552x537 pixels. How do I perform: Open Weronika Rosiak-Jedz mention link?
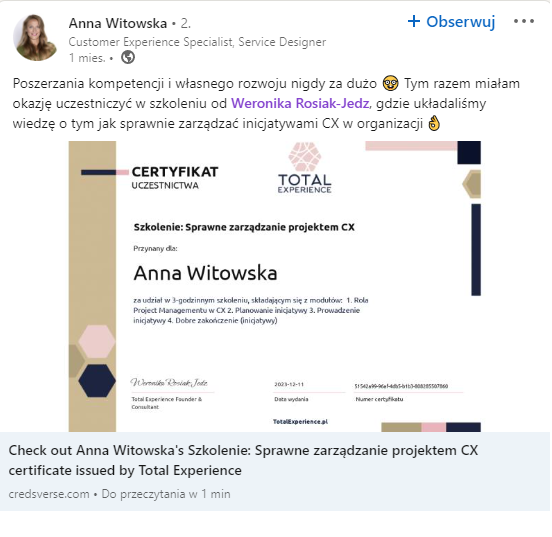(300, 104)
